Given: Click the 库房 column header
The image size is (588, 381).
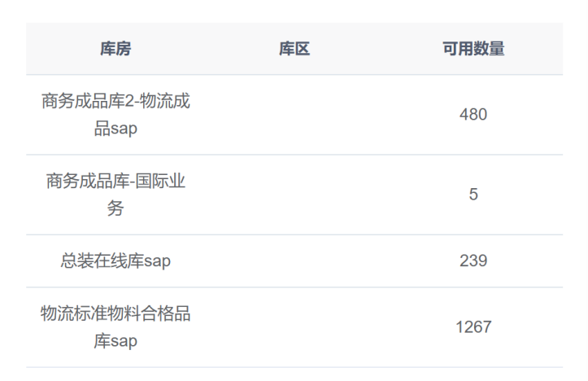Looking at the screenshot, I should (x=115, y=49).
